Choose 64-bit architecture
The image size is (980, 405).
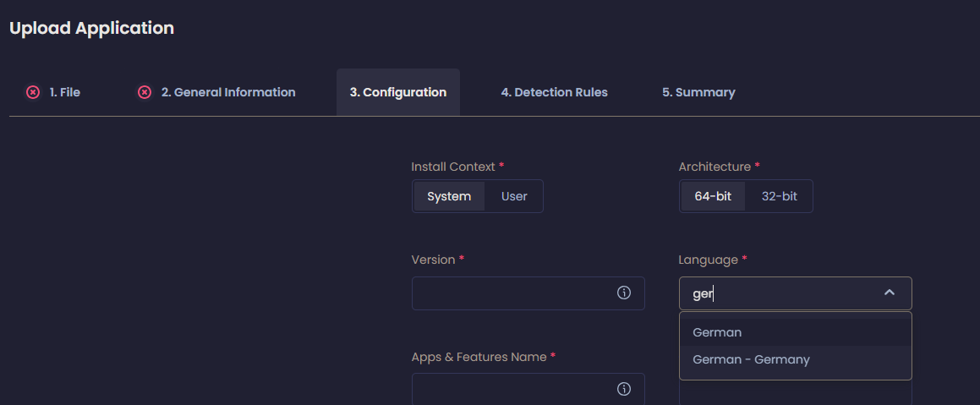[714, 196]
